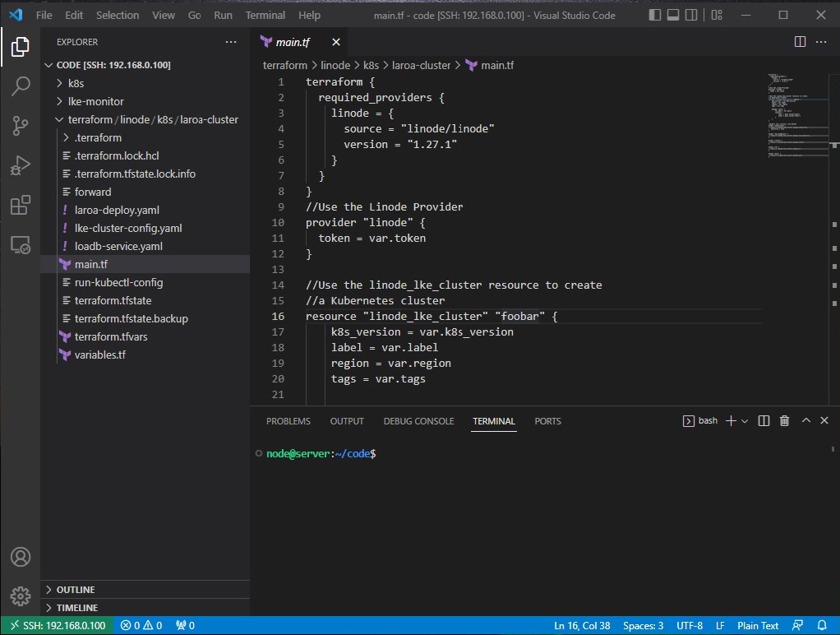The width and height of the screenshot is (840, 635).
Task: Expand the lke-monitor folder
Action: (x=145, y=101)
